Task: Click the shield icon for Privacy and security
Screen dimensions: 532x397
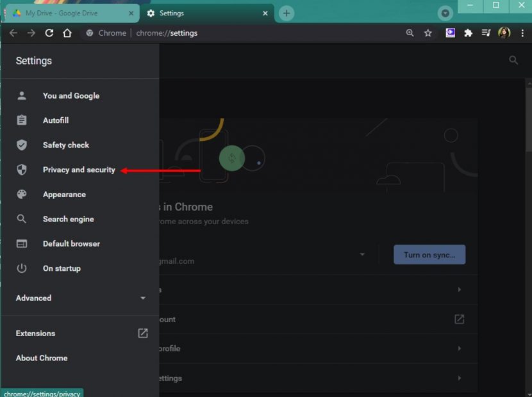Action: (x=22, y=170)
